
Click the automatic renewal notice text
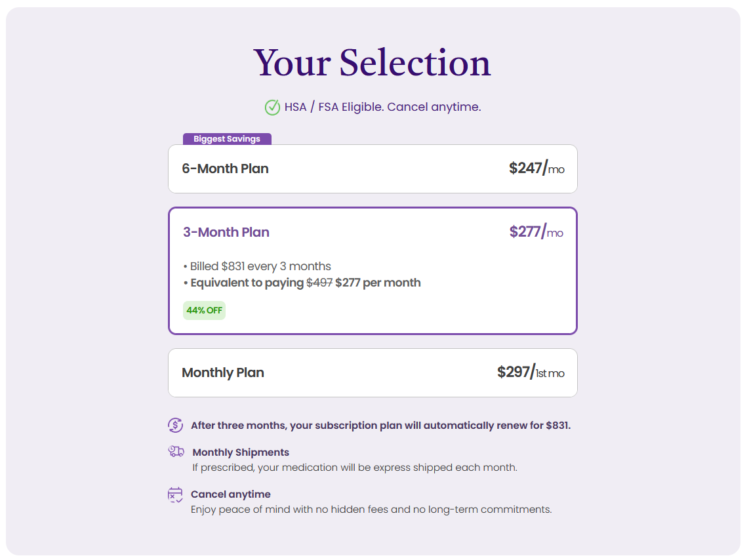[380, 426]
